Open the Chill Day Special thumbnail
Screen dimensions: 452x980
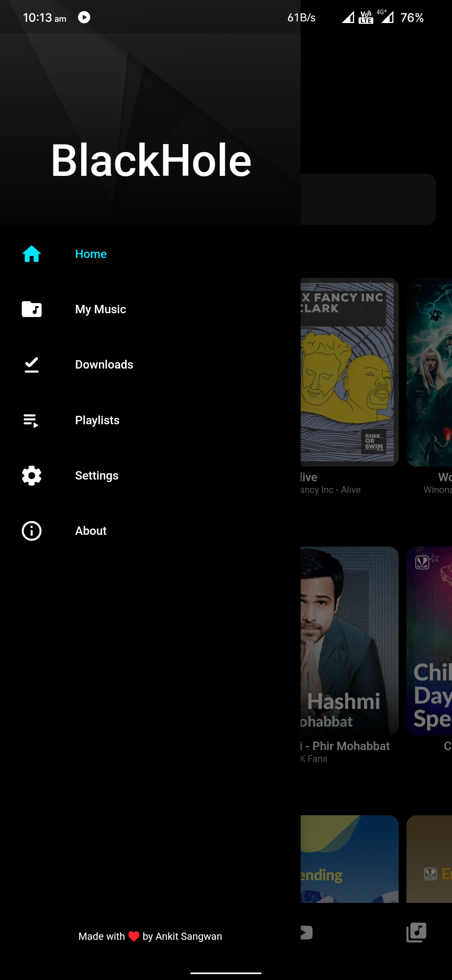pyautogui.click(x=429, y=641)
